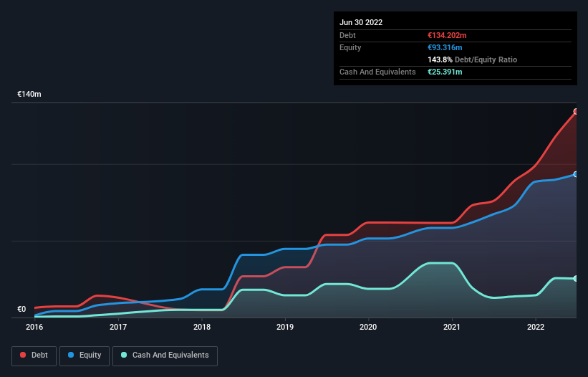Click the €140m y-axis label
Screen dimensions: 588x377
(x=29, y=94)
